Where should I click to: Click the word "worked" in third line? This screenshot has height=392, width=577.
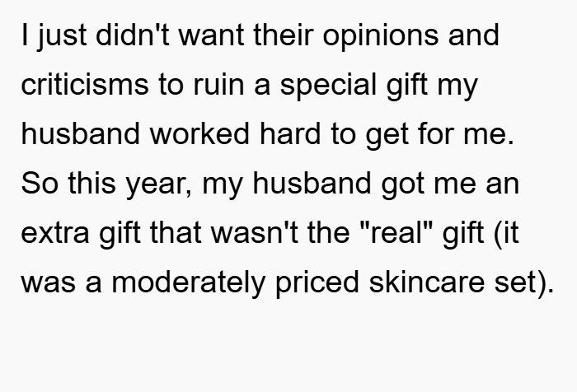click(199, 133)
